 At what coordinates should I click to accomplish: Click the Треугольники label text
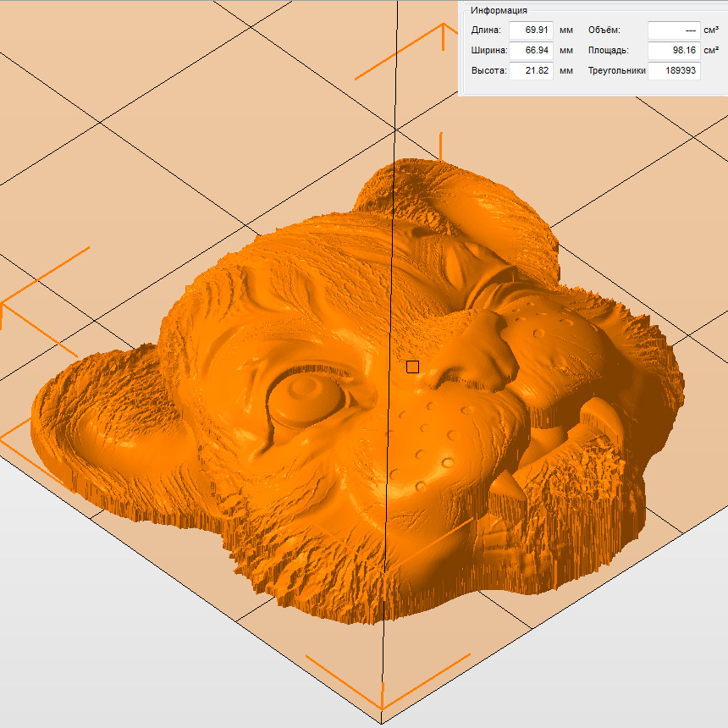point(616,71)
